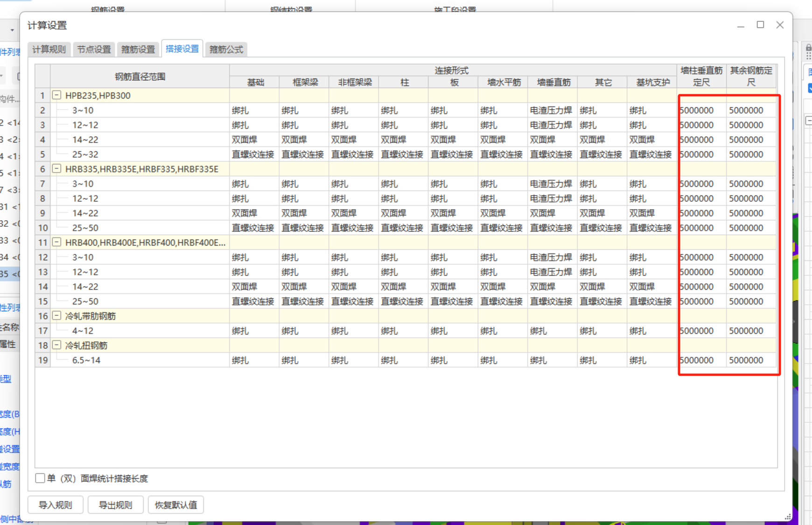Collapse the HRB335,HRB335E group row
This screenshot has height=525, width=812.
[56, 168]
